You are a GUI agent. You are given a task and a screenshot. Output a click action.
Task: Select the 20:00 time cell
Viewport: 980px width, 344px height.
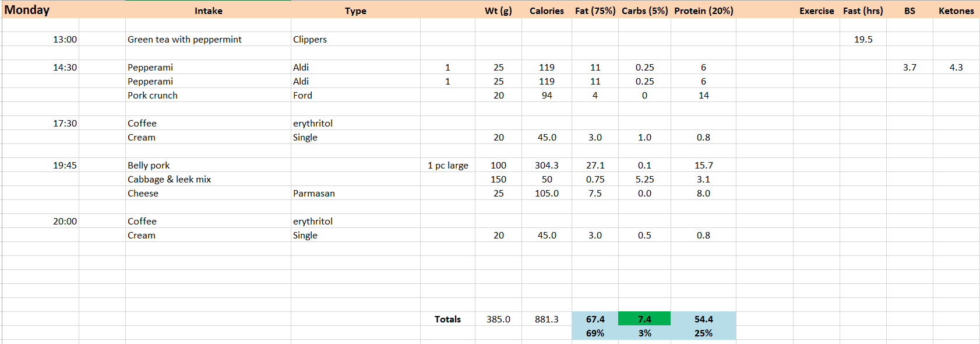(40, 221)
